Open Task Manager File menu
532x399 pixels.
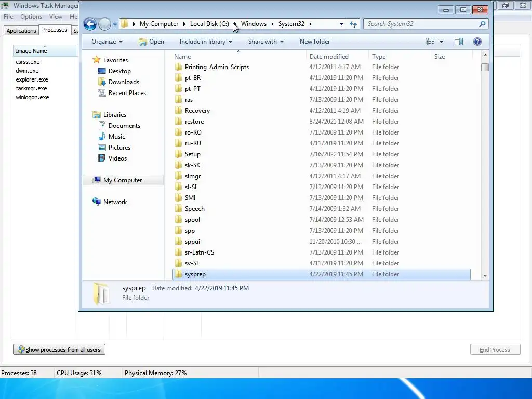coord(8,16)
